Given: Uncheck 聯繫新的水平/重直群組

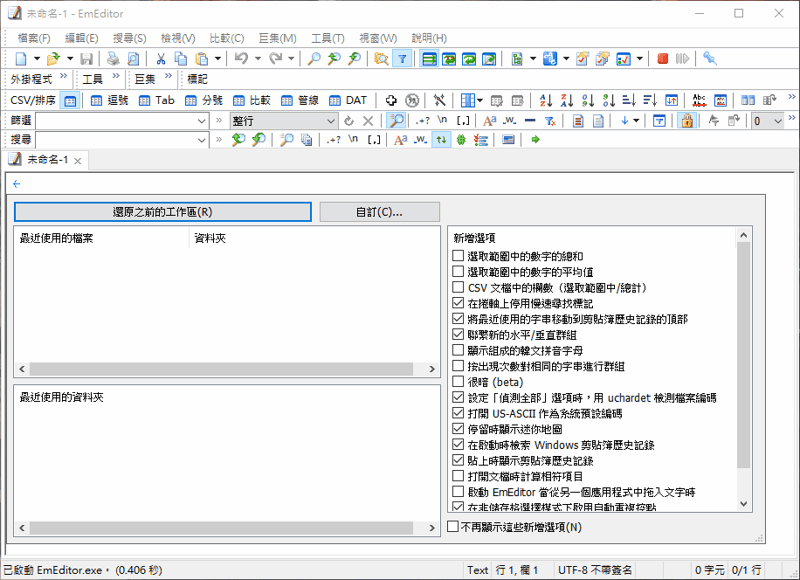Looking at the screenshot, I should tap(458, 335).
